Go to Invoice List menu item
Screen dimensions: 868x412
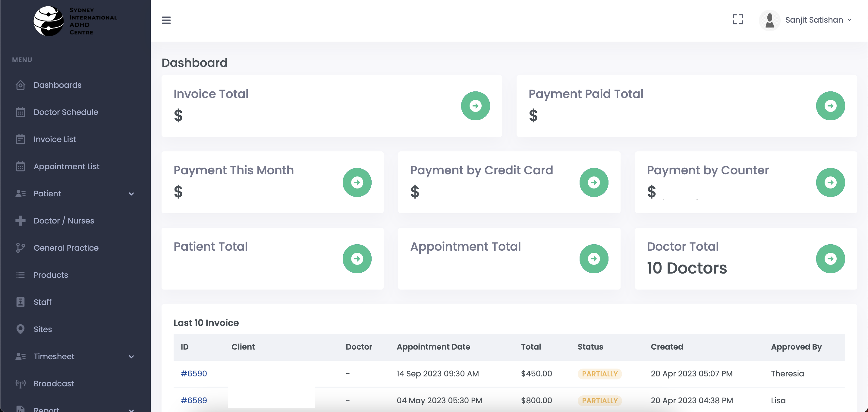(x=55, y=139)
